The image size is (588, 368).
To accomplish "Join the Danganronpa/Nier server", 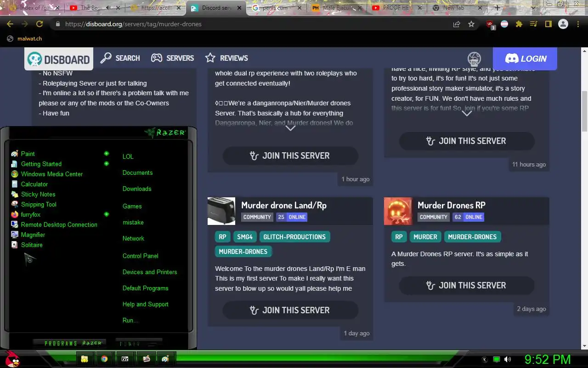I will (290, 155).
